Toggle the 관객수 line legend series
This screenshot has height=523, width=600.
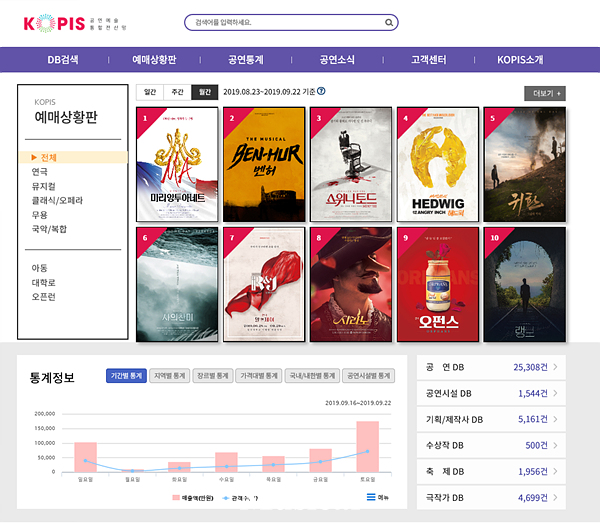click(x=241, y=498)
